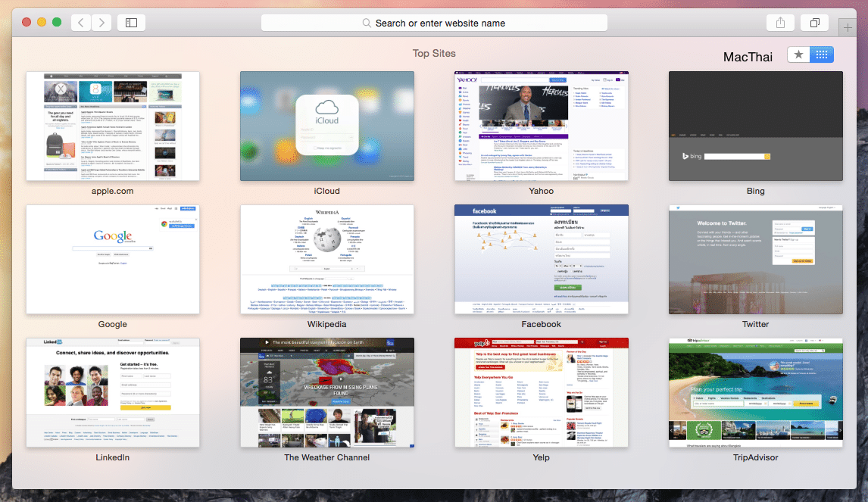Go forward with the right arrow button
868x502 pixels.
101,23
